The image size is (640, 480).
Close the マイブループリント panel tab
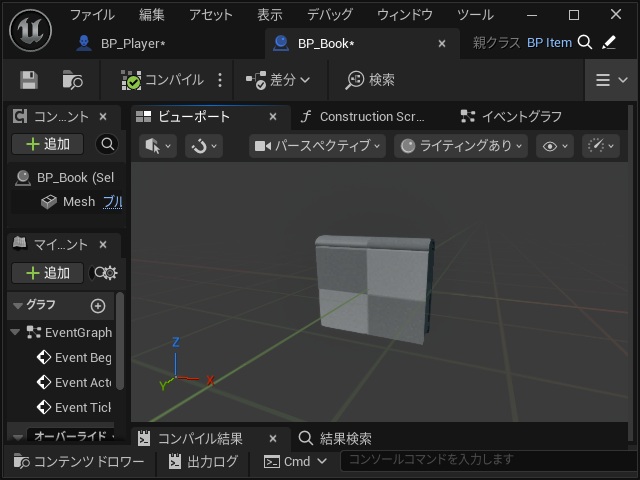click(103, 244)
